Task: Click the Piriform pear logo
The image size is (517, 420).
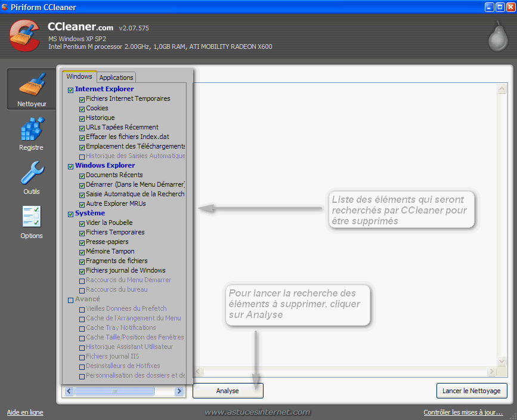Action: click(x=498, y=36)
